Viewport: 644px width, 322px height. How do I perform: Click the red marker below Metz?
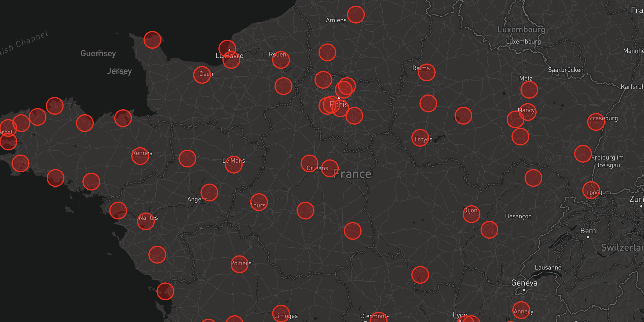coord(529,90)
